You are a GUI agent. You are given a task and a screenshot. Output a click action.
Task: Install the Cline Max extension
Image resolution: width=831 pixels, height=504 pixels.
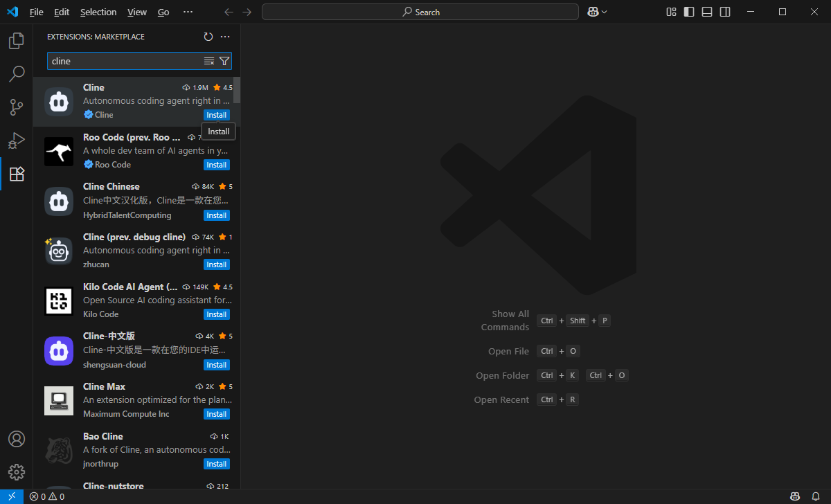click(x=217, y=414)
